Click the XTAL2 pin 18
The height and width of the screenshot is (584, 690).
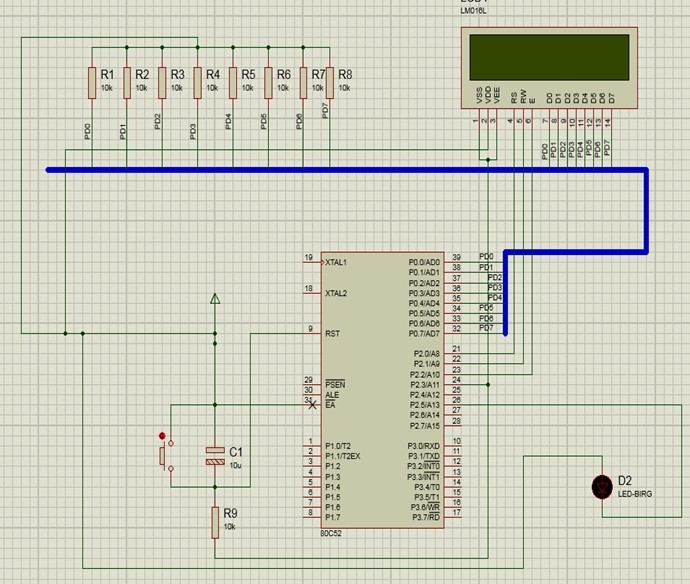point(310,293)
